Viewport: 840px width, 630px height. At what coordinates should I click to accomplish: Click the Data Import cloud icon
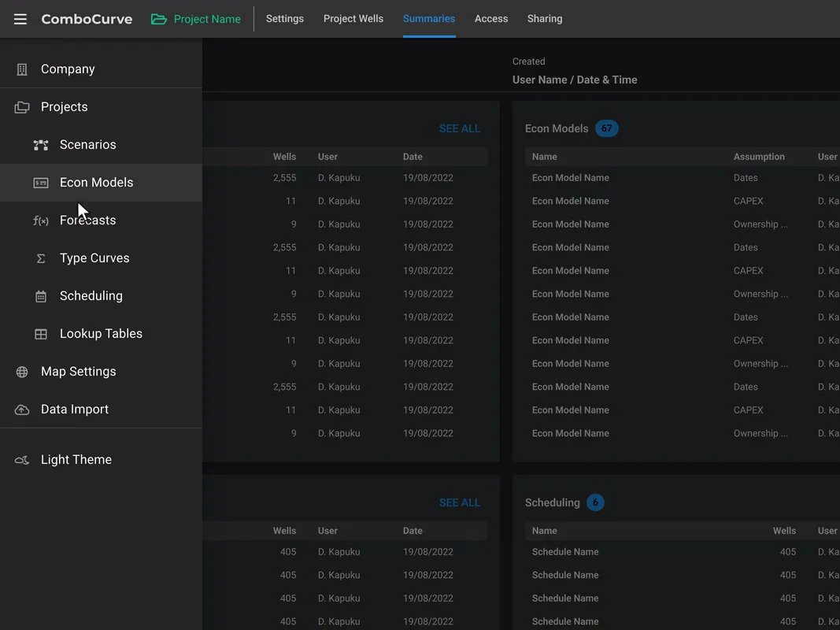(x=22, y=409)
